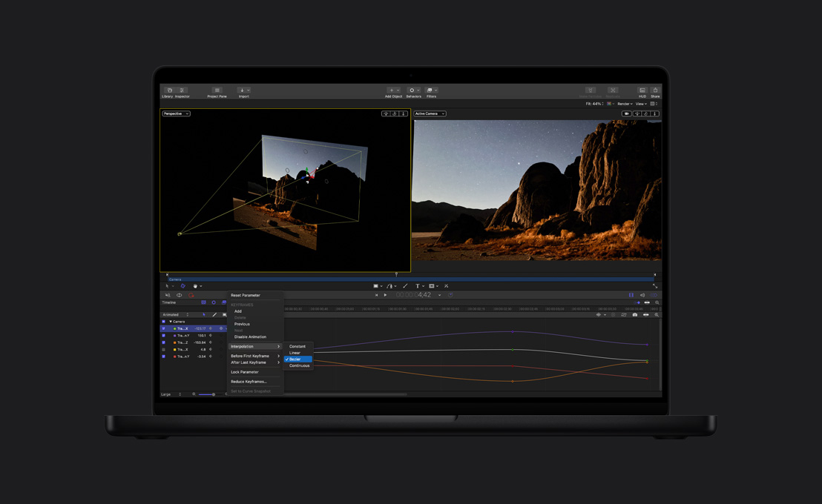The image size is (822, 504).
Task: Uncheck the blue Tra...X parameter checkbox
Action: 163,328
